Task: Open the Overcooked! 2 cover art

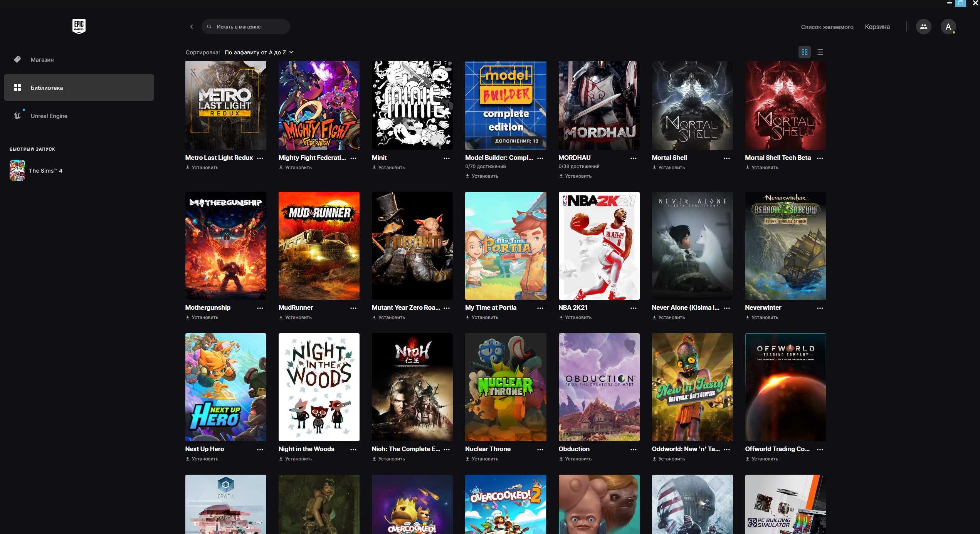Action: click(x=506, y=504)
